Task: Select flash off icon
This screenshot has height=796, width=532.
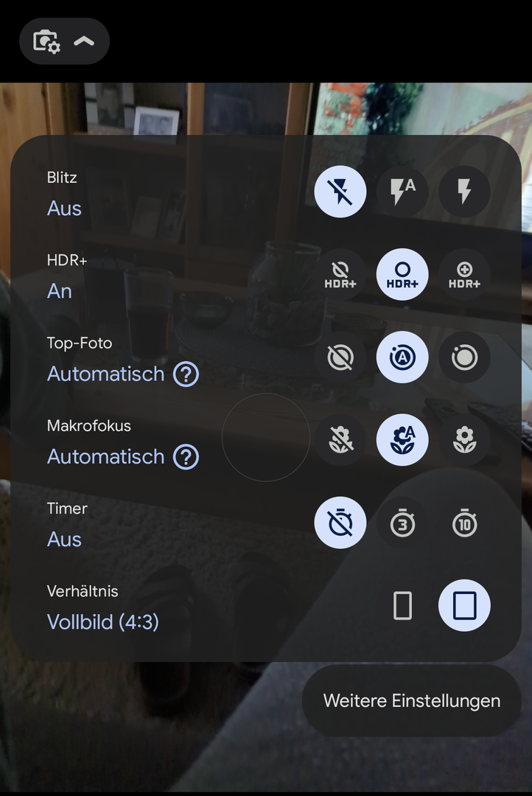Action: [x=340, y=192]
